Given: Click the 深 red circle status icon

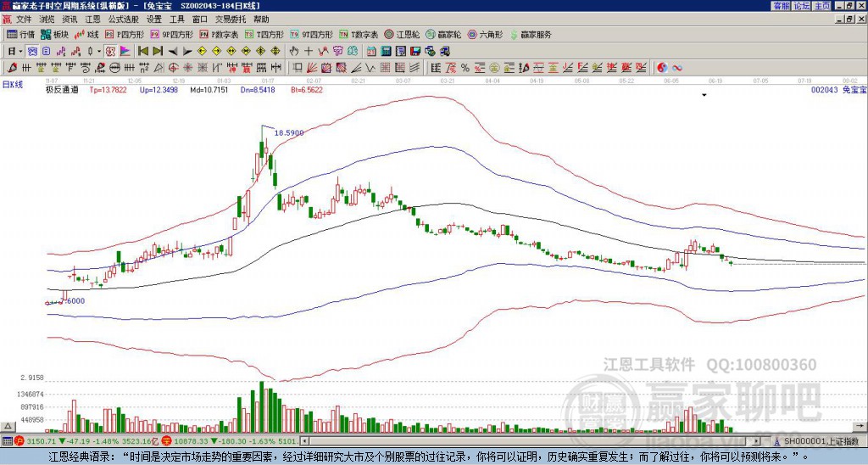Looking at the screenshot, I should [166, 441].
